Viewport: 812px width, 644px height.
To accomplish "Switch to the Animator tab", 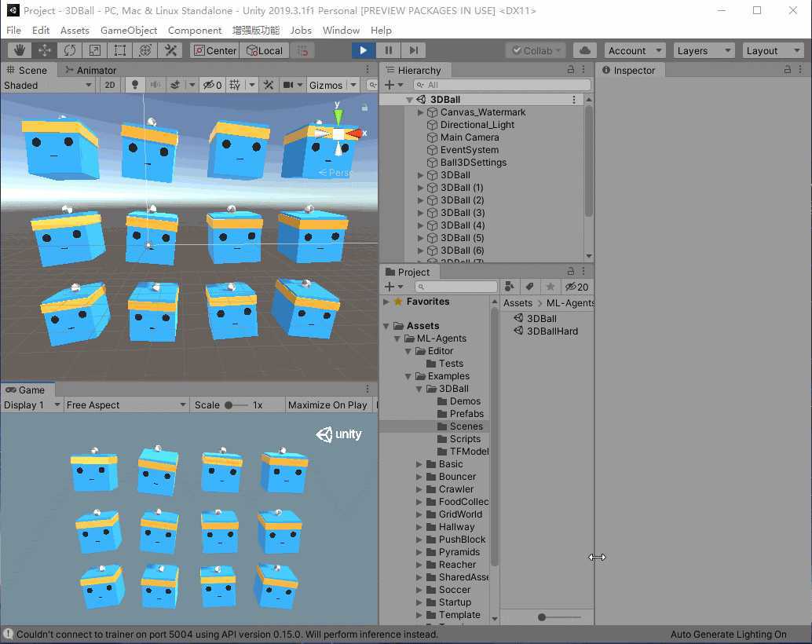I will click(x=90, y=70).
